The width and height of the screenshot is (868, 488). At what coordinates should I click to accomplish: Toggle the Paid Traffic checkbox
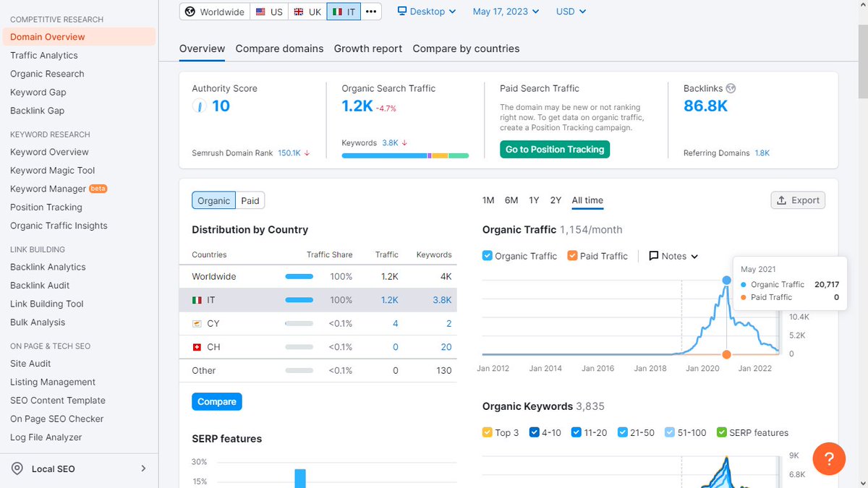click(572, 256)
